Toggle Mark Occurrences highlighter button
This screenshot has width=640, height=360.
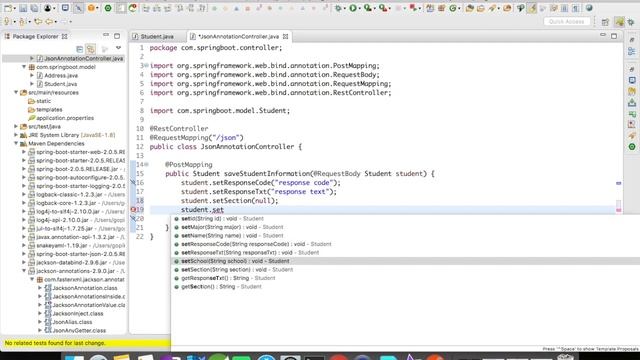532,8
